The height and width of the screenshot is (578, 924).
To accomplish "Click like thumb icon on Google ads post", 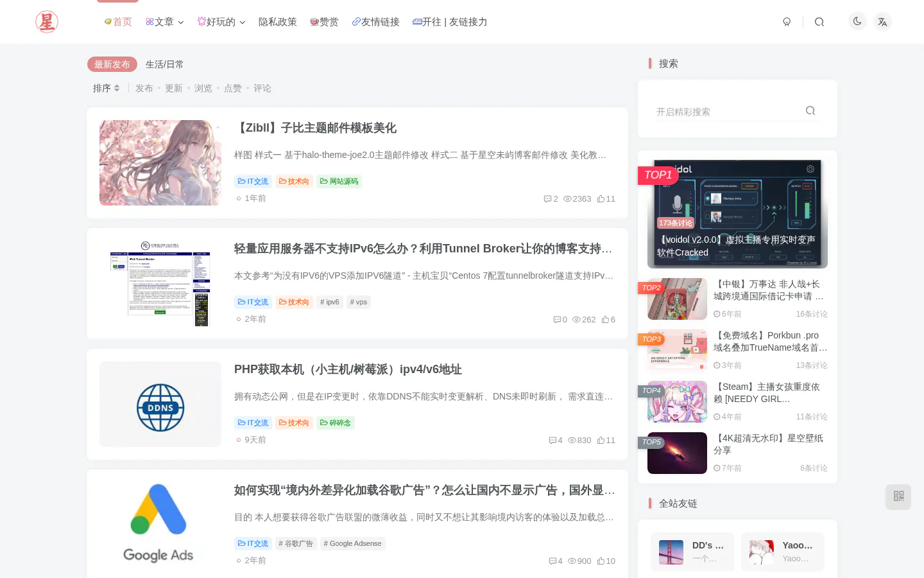I will [601, 561].
